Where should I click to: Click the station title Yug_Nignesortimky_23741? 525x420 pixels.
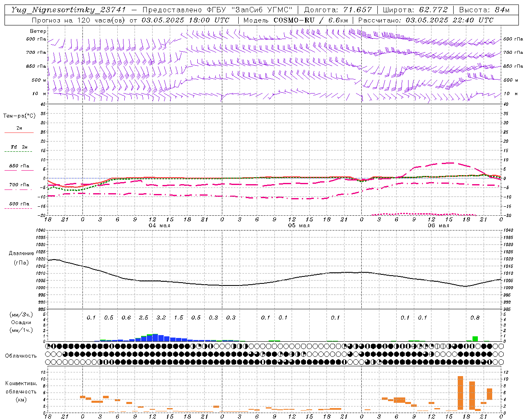pos(68,10)
